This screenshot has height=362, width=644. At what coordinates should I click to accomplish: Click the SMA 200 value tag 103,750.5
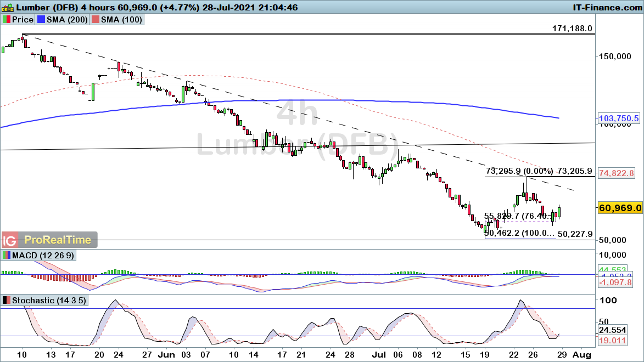[x=619, y=118]
